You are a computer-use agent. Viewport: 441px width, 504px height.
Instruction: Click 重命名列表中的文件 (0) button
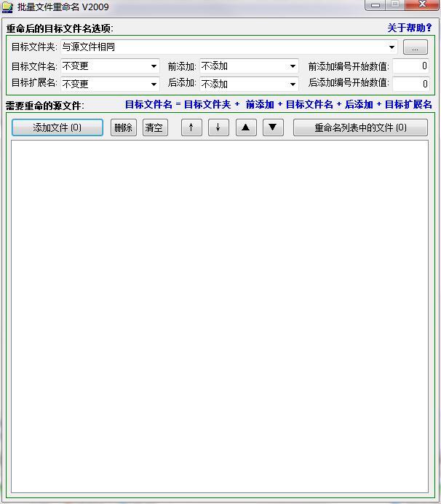point(360,127)
